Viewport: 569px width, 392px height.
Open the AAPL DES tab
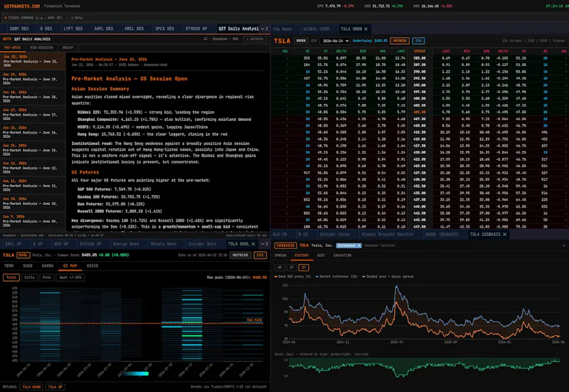[103, 28]
